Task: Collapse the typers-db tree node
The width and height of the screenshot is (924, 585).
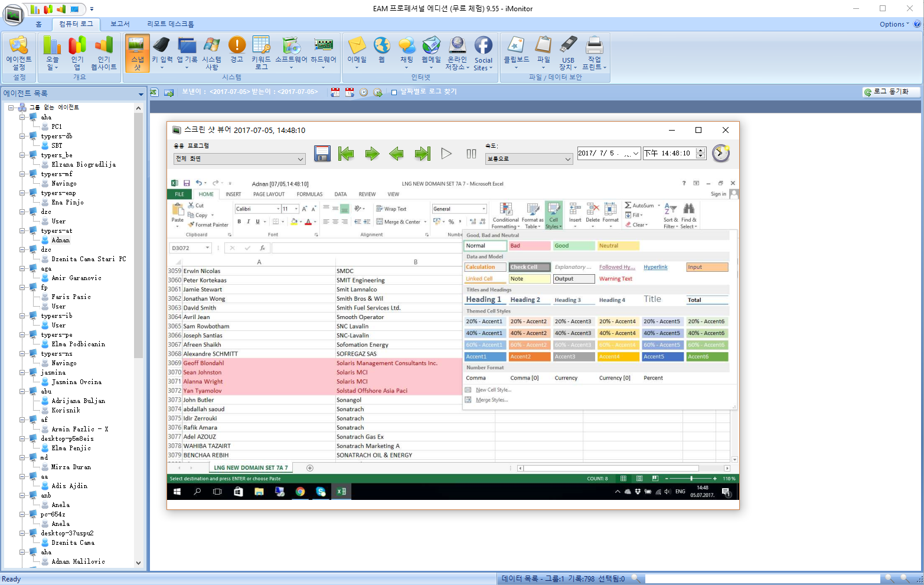Action: tap(22, 136)
